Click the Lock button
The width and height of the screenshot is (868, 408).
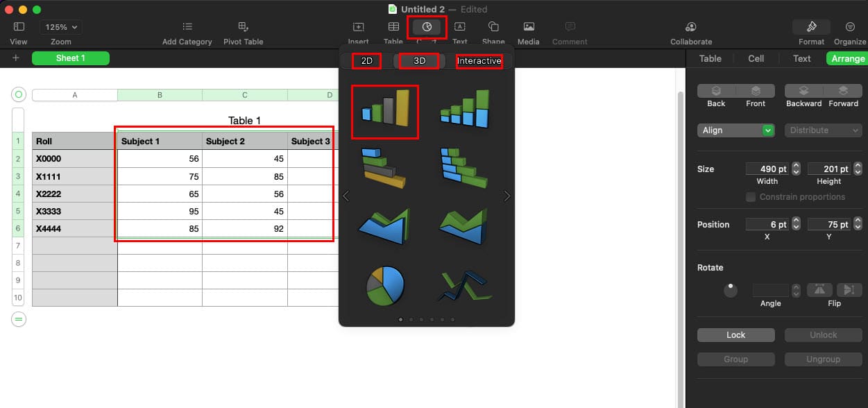point(736,335)
